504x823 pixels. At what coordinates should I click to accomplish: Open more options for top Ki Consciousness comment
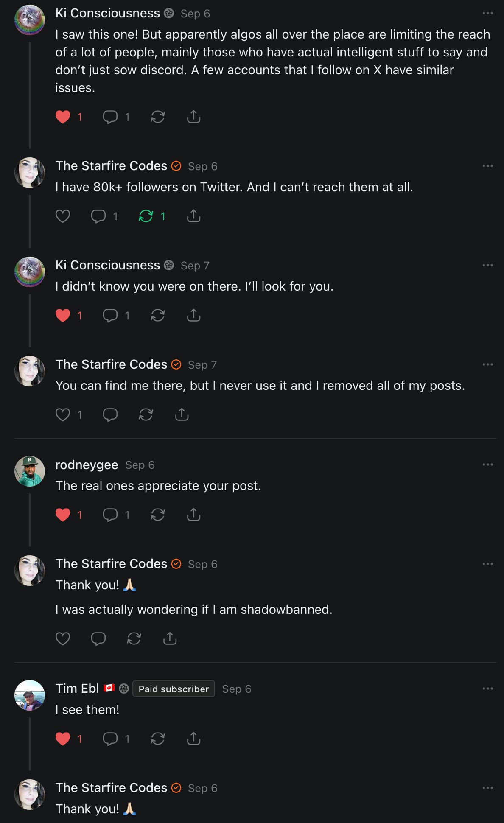tap(487, 13)
